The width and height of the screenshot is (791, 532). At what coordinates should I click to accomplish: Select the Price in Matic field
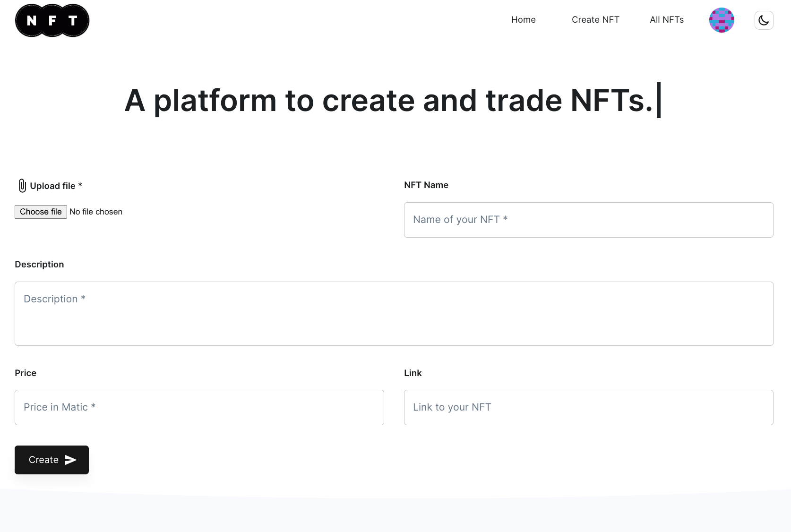tap(199, 407)
